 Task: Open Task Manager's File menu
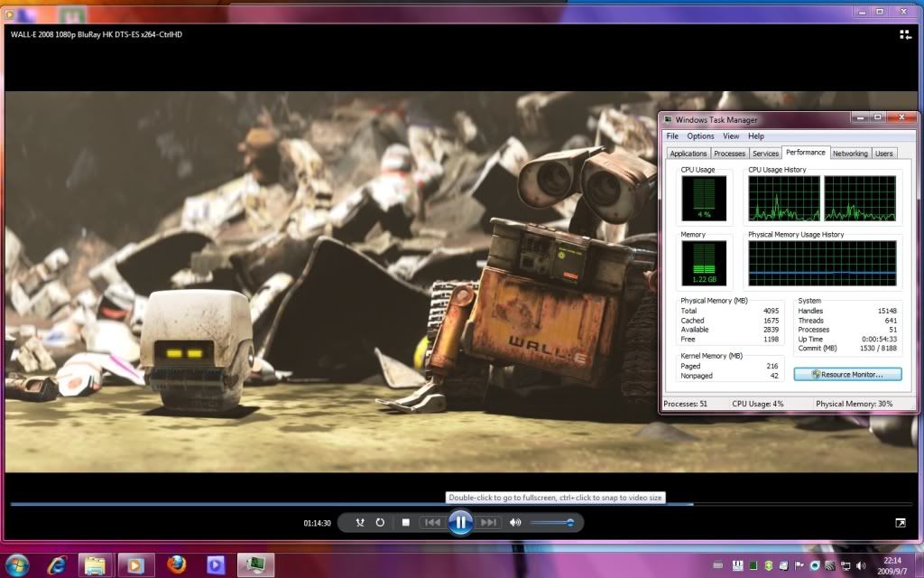672,136
